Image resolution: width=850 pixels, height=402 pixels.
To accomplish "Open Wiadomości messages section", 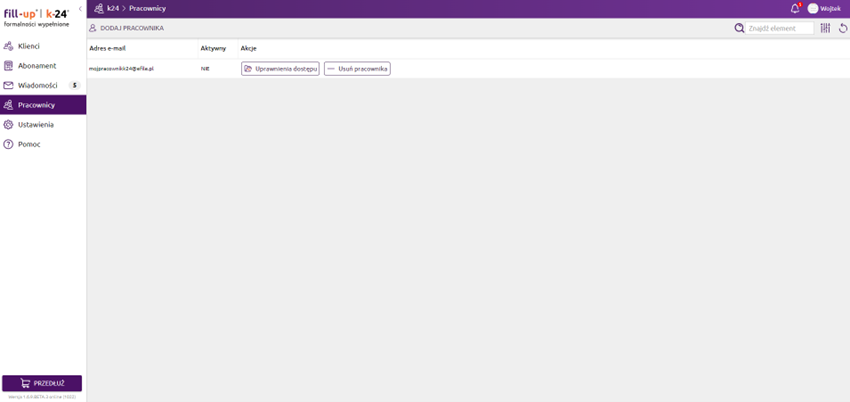I will [37, 85].
